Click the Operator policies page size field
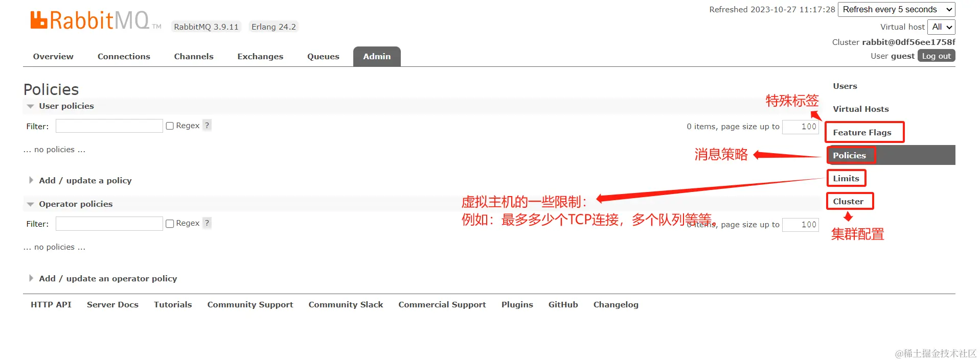This screenshot has width=980, height=362. click(801, 225)
